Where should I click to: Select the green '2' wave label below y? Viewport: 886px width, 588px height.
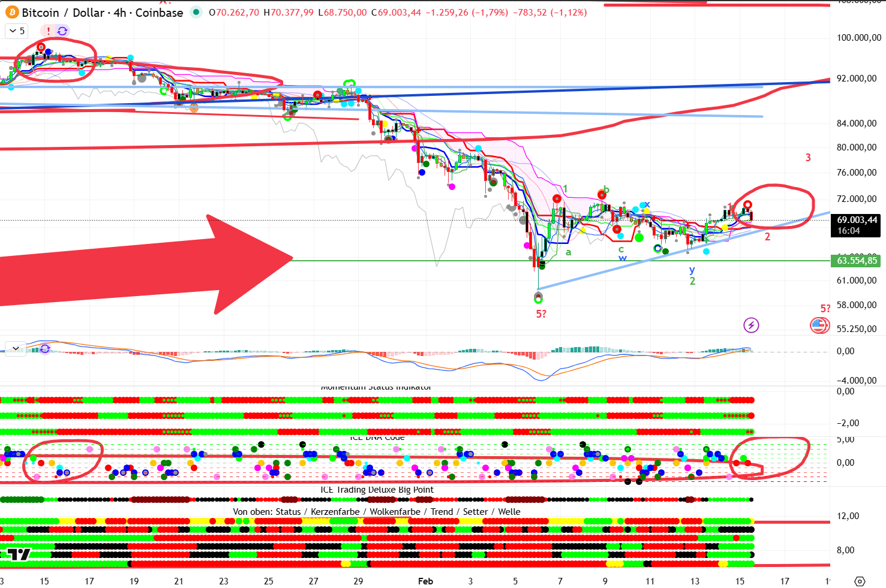(x=692, y=281)
